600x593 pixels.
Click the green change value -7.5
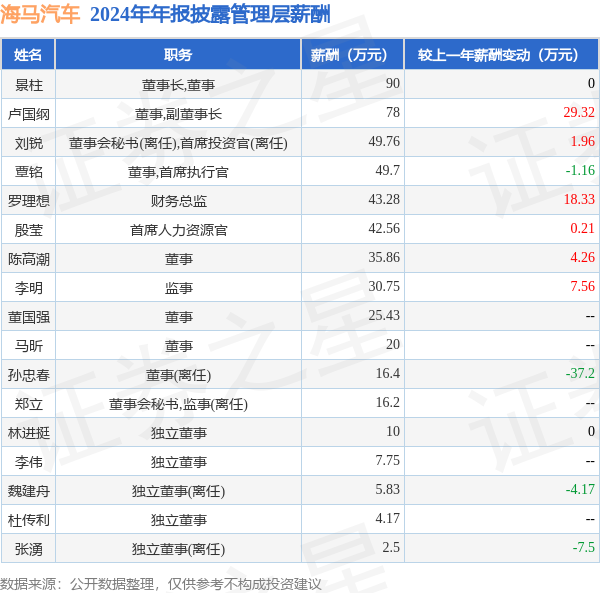(584, 547)
